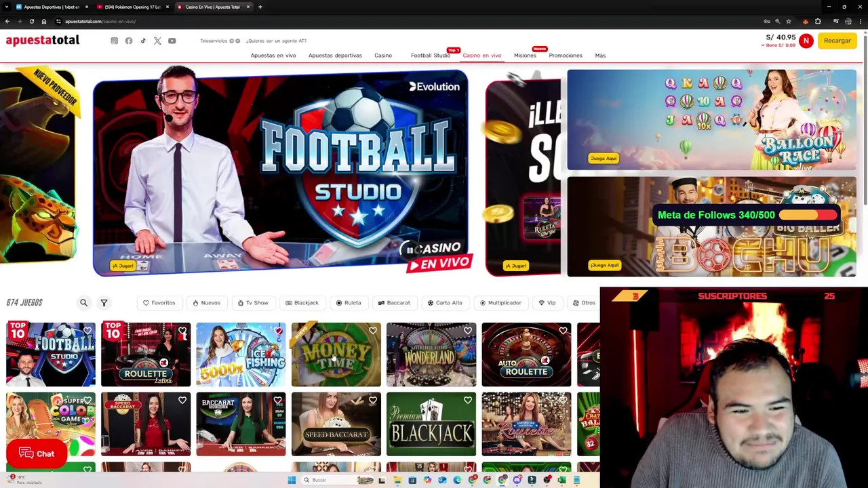Favorite the Roulette Latina heart

(x=182, y=331)
